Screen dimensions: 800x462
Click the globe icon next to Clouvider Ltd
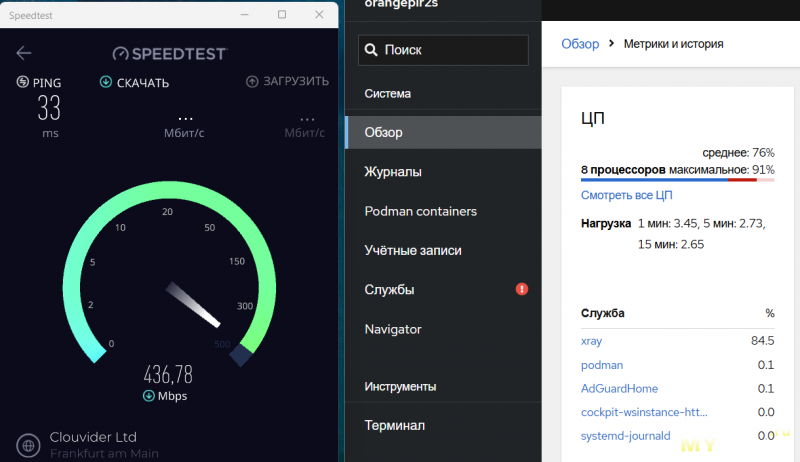click(x=28, y=445)
